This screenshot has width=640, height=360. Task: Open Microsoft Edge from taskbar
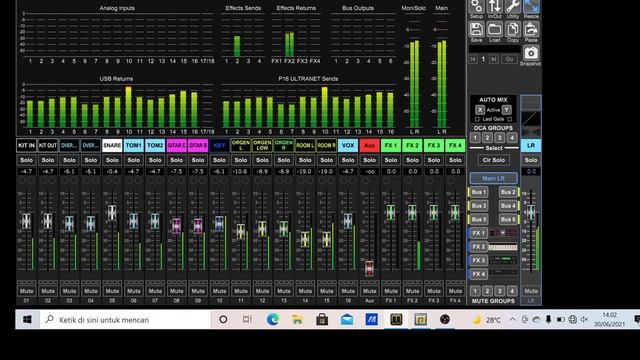click(273, 320)
